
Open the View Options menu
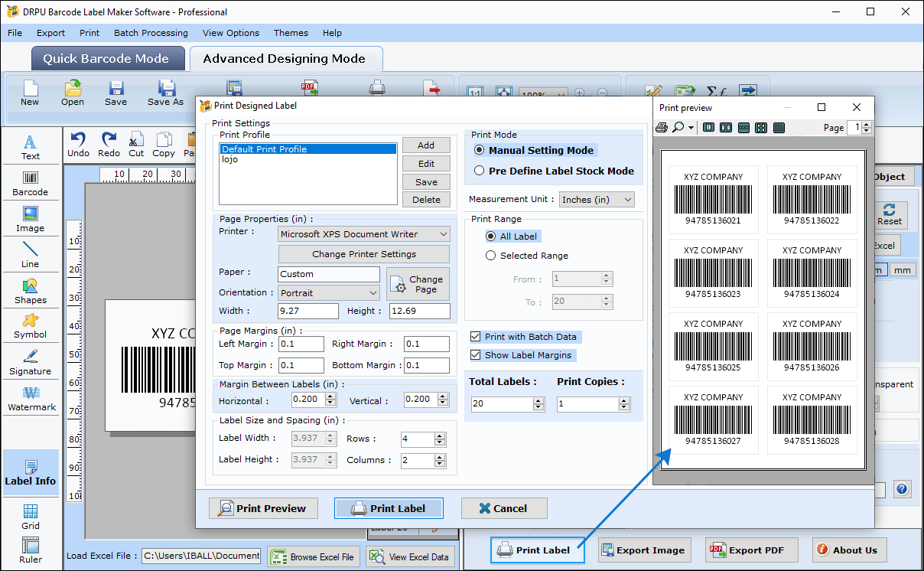tap(231, 33)
